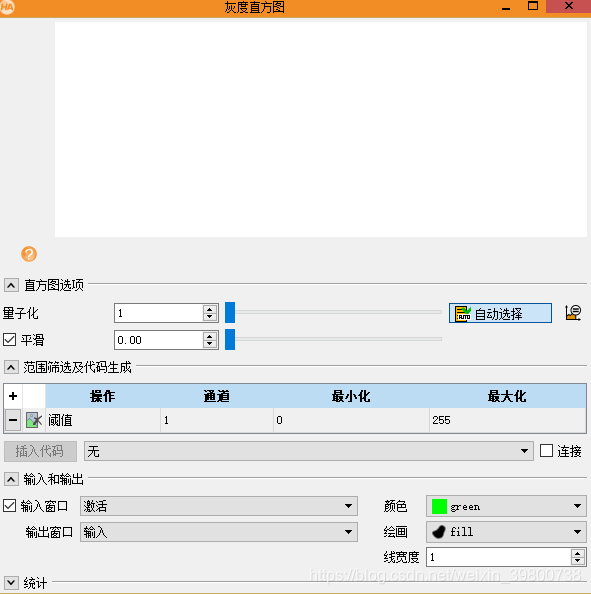Click the 操作 column header

pyautogui.click(x=103, y=396)
